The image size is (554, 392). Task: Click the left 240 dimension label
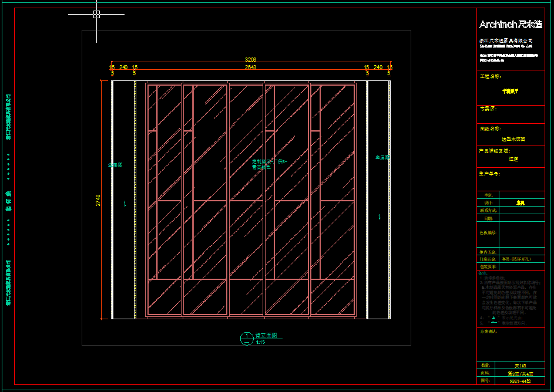pos(123,67)
